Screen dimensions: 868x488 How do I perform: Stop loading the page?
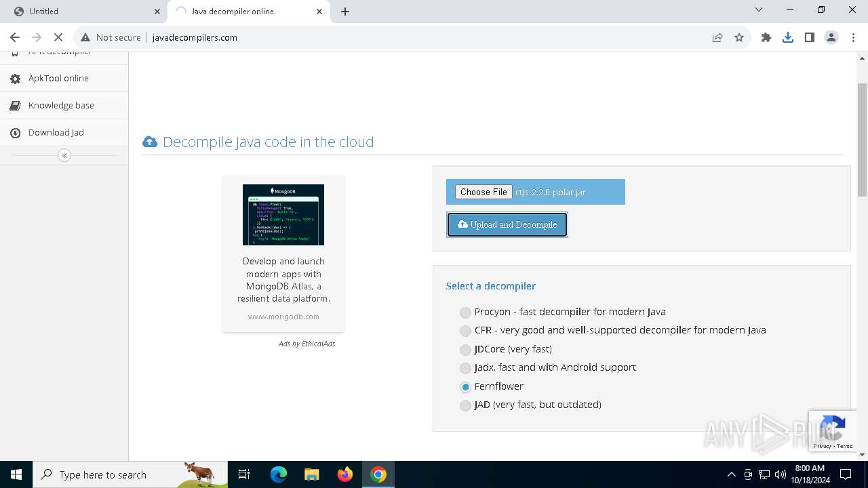[x=59, y=37]
